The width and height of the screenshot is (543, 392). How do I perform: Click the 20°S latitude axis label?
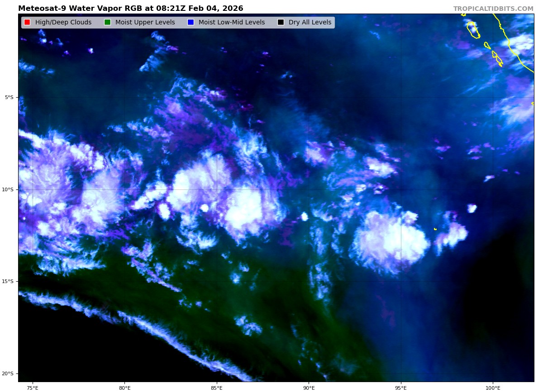[x=8, y=373]
